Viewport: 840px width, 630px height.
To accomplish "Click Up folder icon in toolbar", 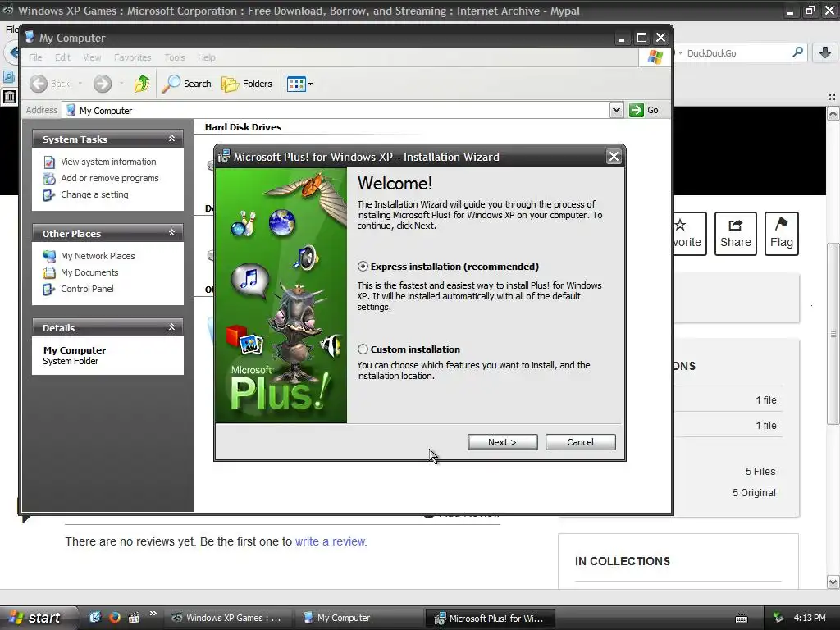I will point(142,84).
